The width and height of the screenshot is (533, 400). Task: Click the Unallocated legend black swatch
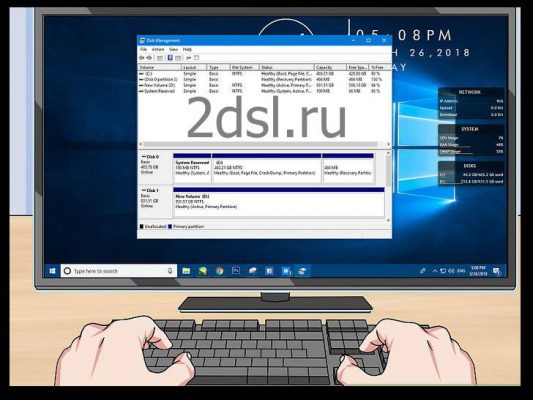[x=141, y=226]
